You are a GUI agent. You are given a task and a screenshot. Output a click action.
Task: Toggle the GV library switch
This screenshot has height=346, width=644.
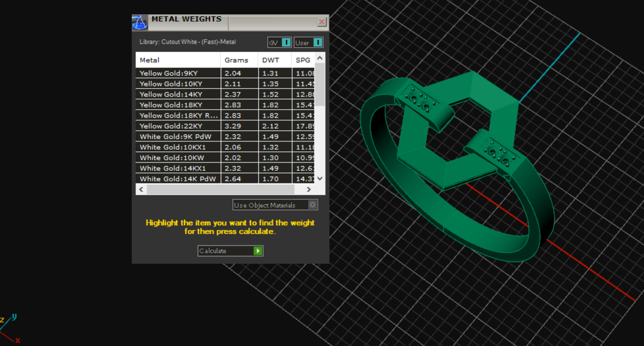click(x=286, y=43)
